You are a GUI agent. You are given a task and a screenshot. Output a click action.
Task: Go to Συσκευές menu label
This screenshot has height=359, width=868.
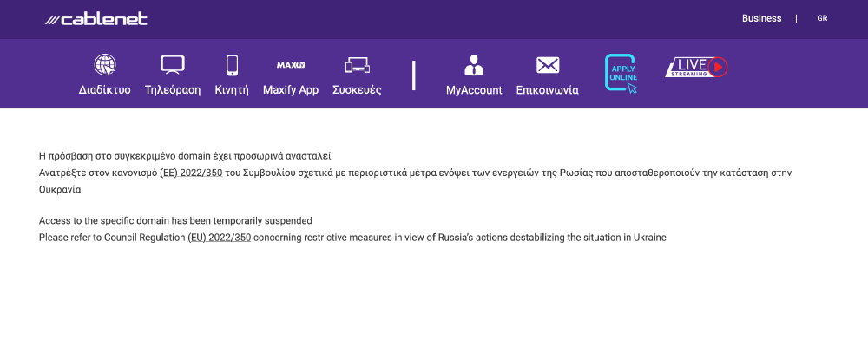click(357, 90)
